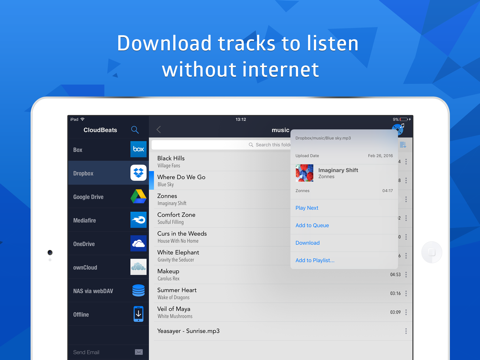Open the now playing disc icon
480x360 pixels.
click(x=398, y=129)
